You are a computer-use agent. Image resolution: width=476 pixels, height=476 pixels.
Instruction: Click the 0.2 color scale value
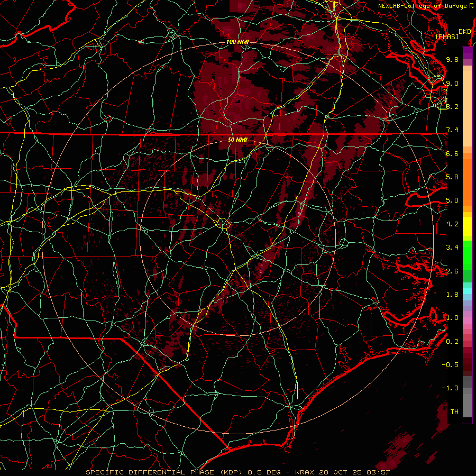452,342
